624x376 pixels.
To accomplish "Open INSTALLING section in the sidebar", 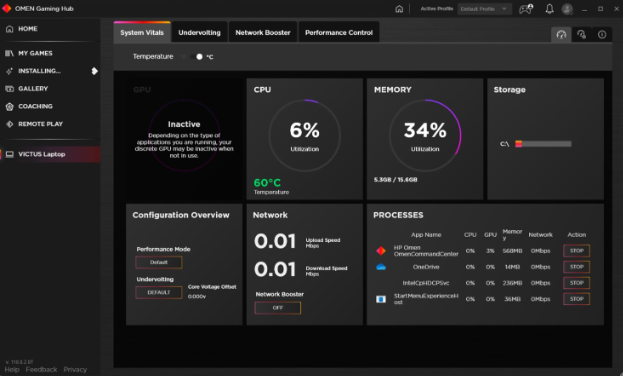I will pyautogui.click(x=39, y=71).
